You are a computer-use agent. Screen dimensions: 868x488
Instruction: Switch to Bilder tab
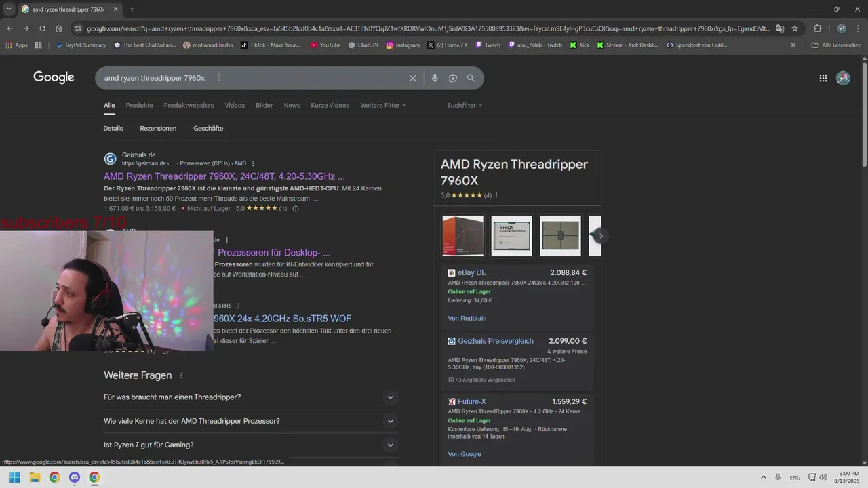pos(264,105)
